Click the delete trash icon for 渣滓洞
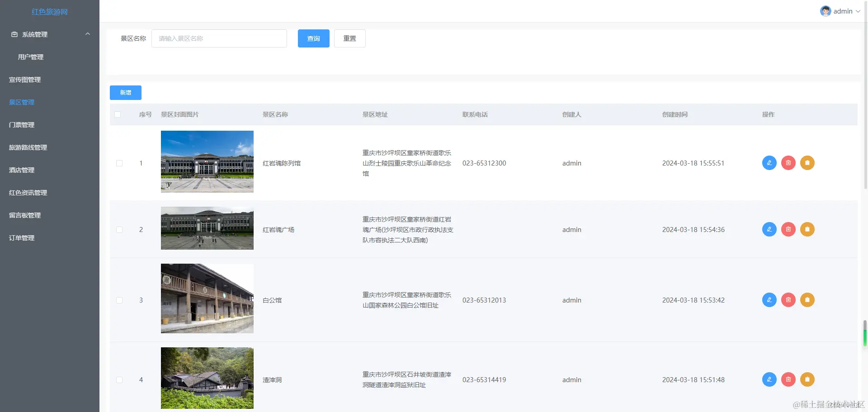The height and width of the screenshot is (412, 868). click(788, 379)
